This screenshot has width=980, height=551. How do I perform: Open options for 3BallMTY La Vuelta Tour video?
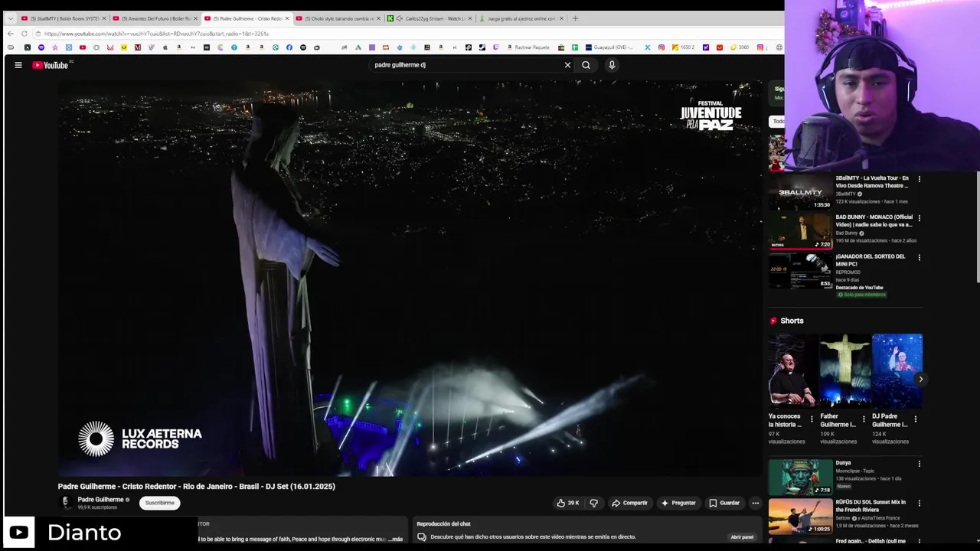pyautogui.click(x=920, y=179)
